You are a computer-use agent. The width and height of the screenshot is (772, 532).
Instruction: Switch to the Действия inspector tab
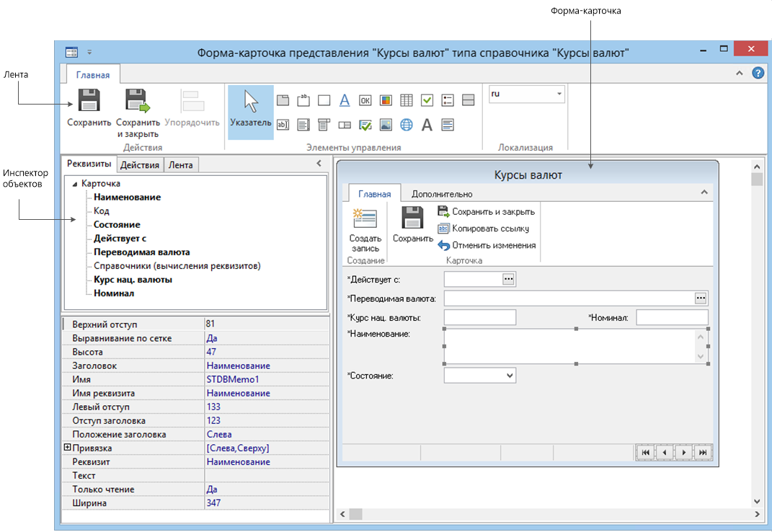click(x=140, y=165)
